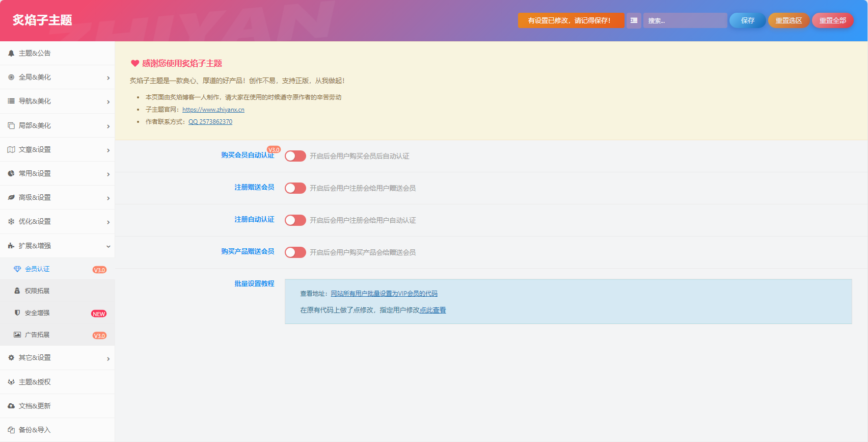
Task: Collapse 扩展&增强 with its chevron
Action: [x=108, y=246]
